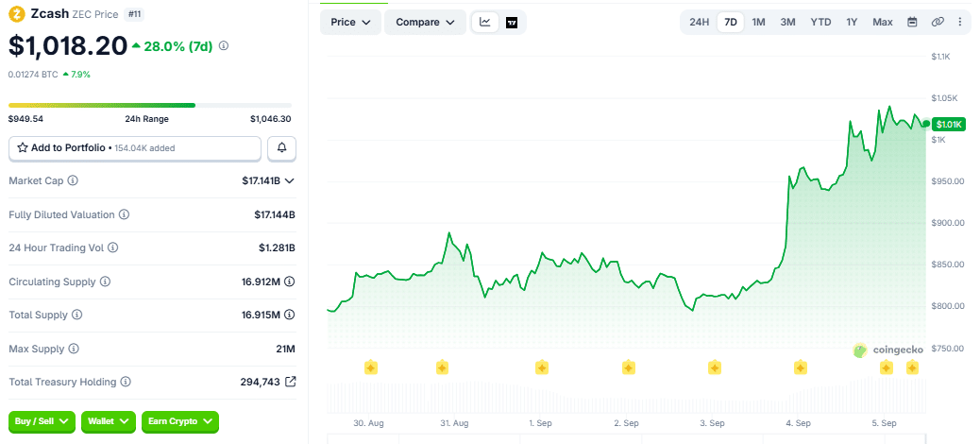Open the Compare dropdown
This screenshot has width=980, height=444.
point(425,22)
